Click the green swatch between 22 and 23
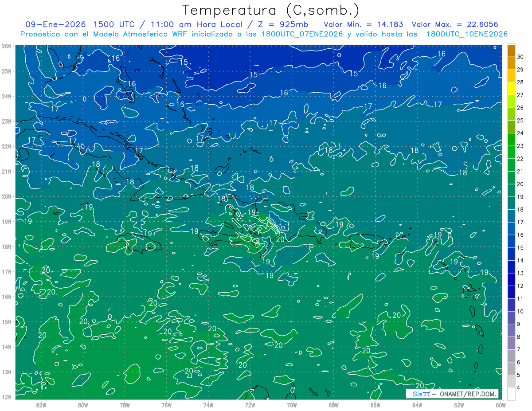532x411 pixels. [511, 152]
